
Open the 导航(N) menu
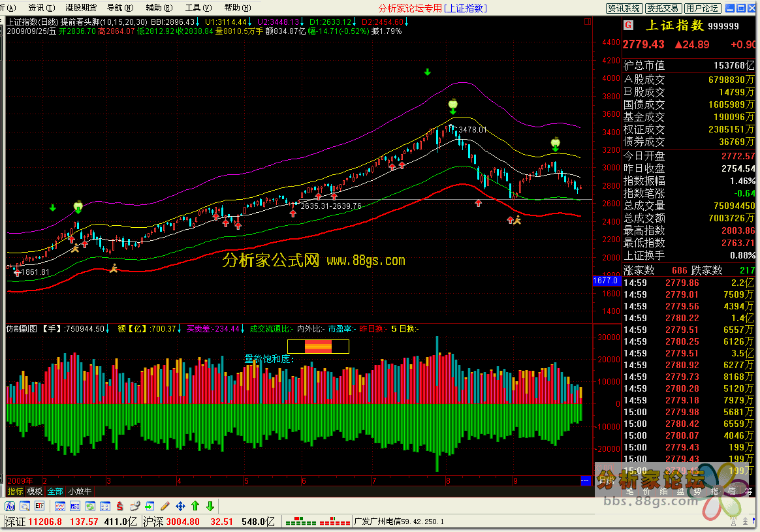tap(120, 8)
